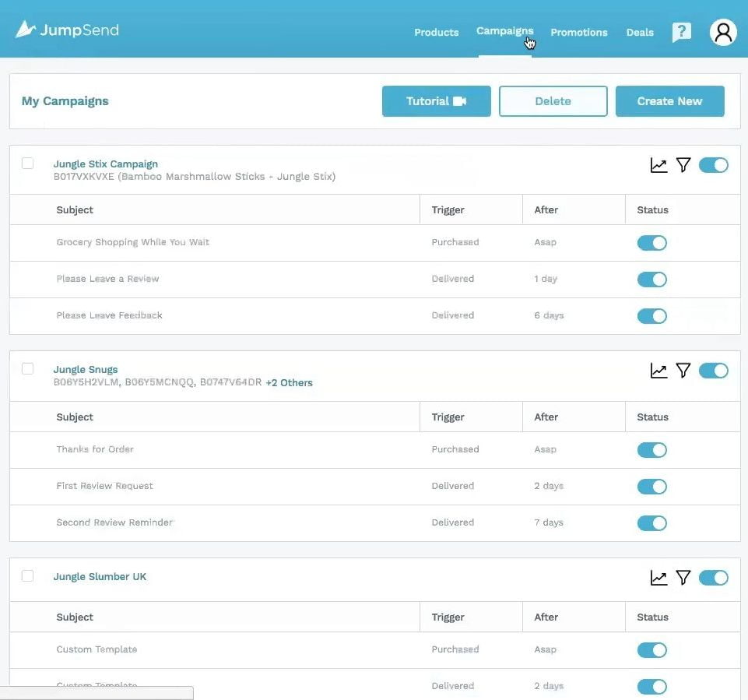Viewport: 748px width, 700px height.
Task: Expand the +2 Others product list
Action: click(x=289, y=382)
